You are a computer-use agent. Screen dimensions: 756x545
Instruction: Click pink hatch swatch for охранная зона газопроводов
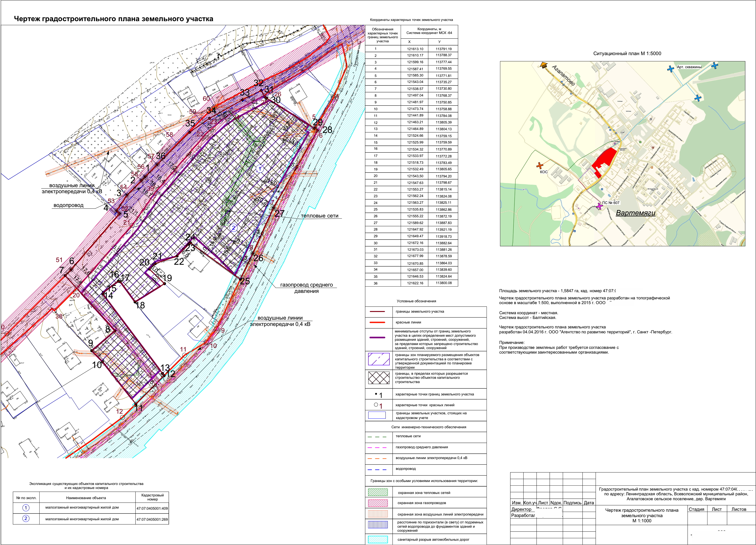pos(378,503)
